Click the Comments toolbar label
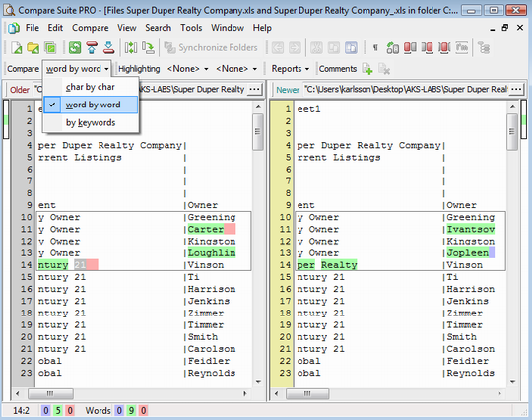 338,69
